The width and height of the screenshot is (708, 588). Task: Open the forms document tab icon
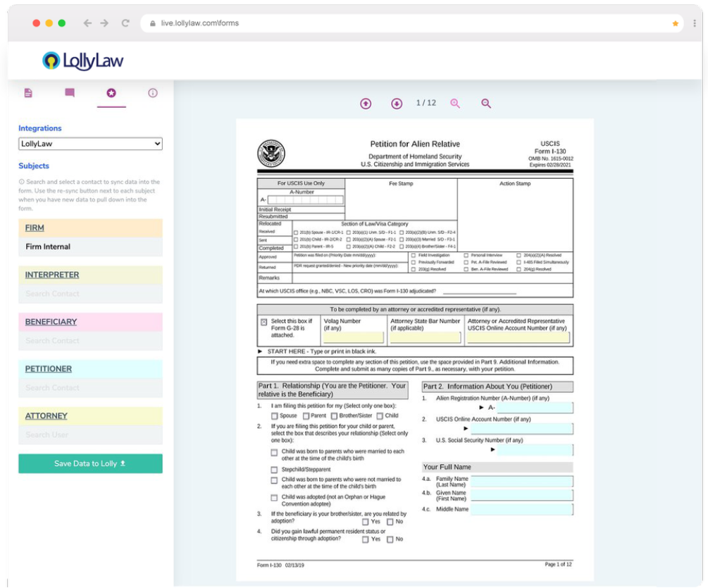pyautogui.click(x=28, y=93)
